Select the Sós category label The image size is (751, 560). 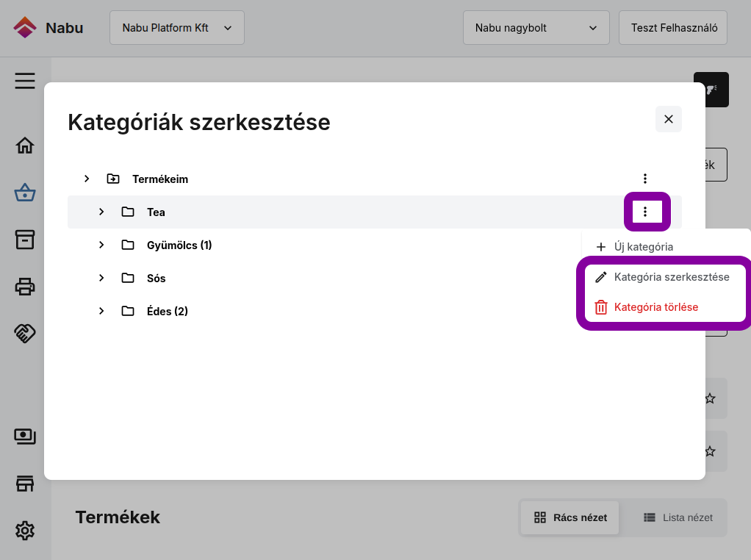pos(156,279)
